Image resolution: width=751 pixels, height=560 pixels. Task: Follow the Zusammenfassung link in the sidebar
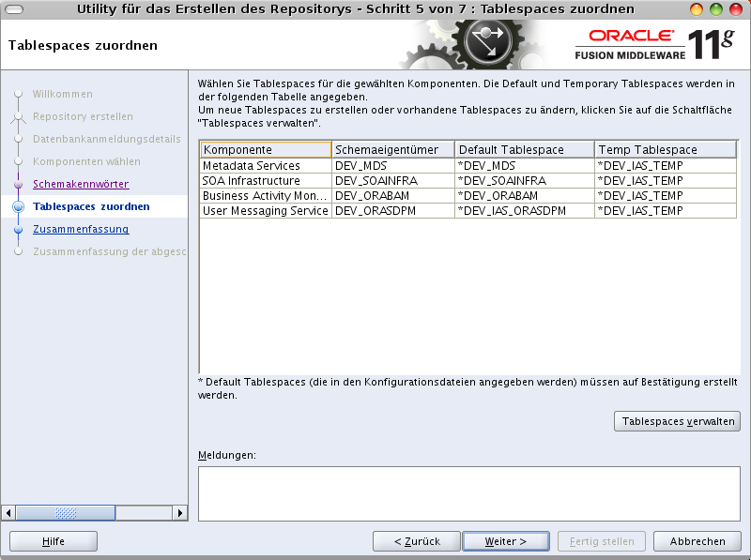(x=79, y=229)
